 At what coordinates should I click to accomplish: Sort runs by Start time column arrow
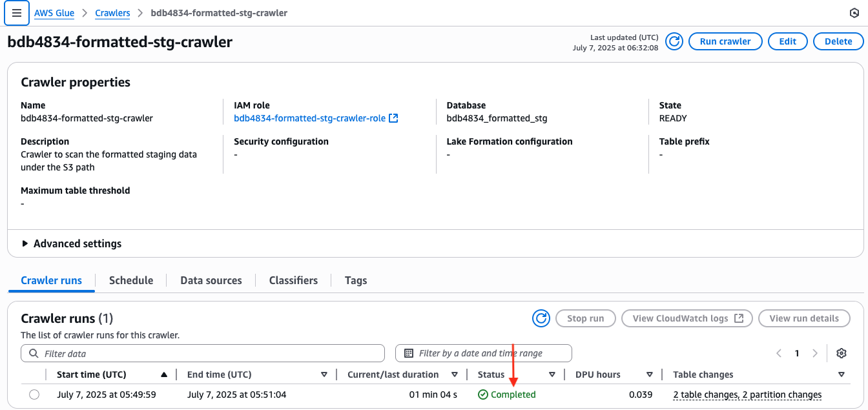click(164, 374)
